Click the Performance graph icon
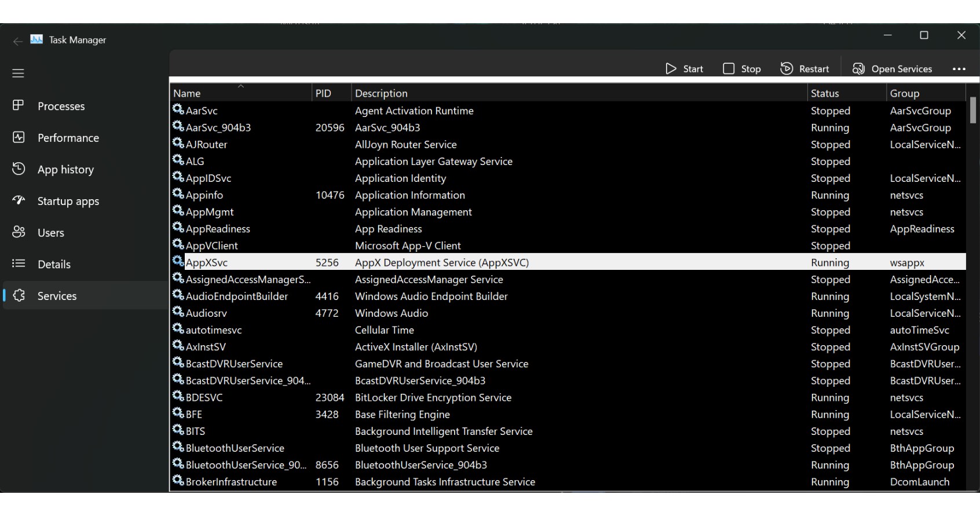The width and height of the screenshot is (980, 516). [19, 137]
